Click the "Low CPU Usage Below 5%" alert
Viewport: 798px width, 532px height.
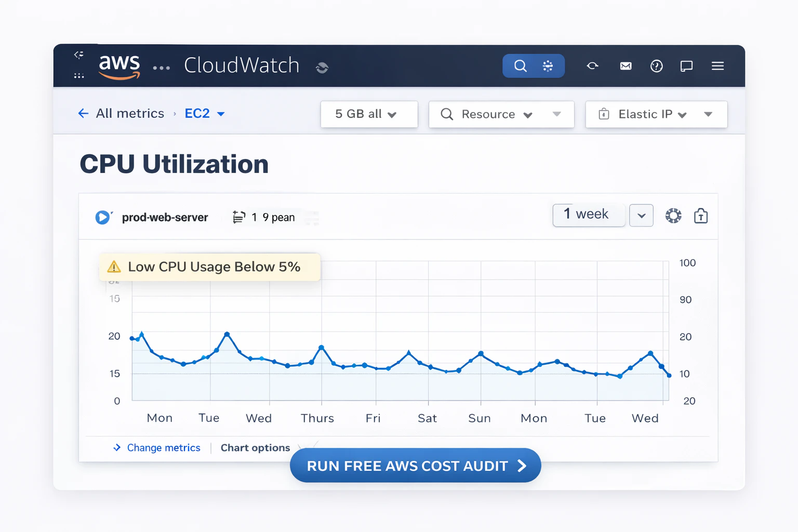click(x=209, y=267)
